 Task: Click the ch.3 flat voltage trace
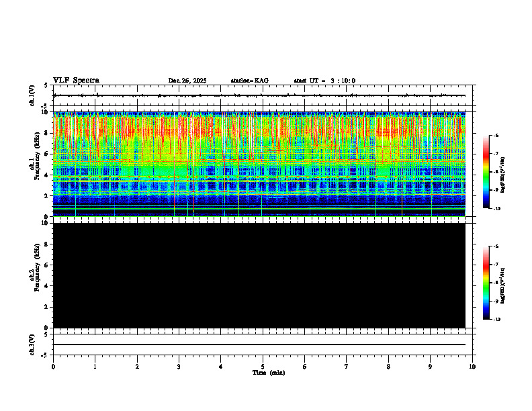259,345
